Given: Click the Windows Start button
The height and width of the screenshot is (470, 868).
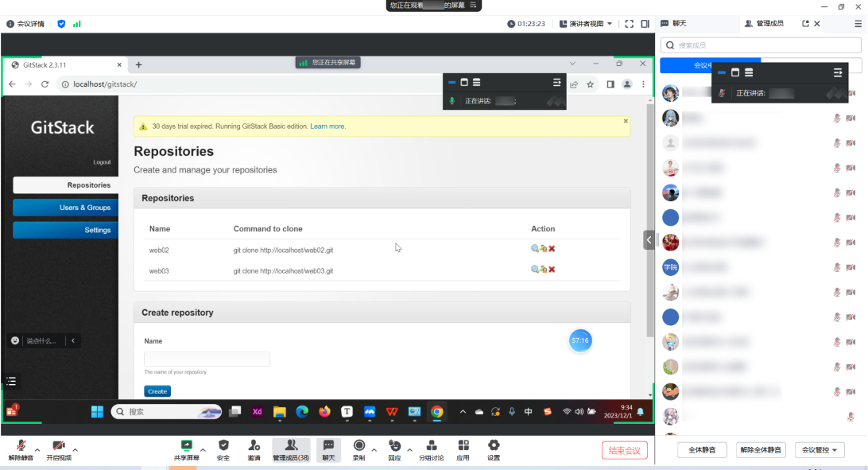Looking at the screenshot, I should click(98, 411).
